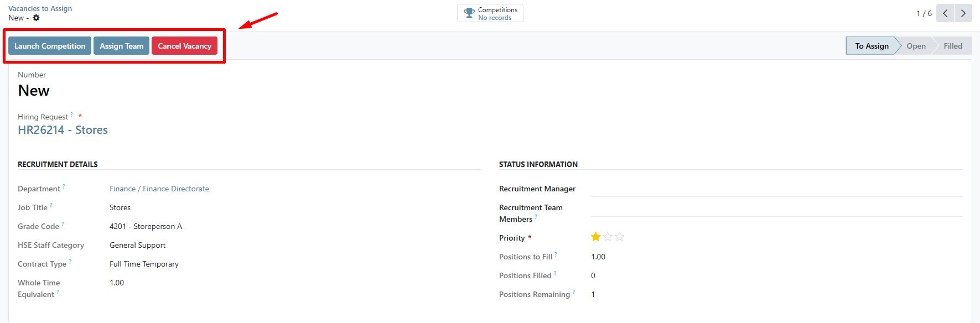Switch to the Filled status stage
This screenshot has width=980, height=323.
[x=952, y=46]
